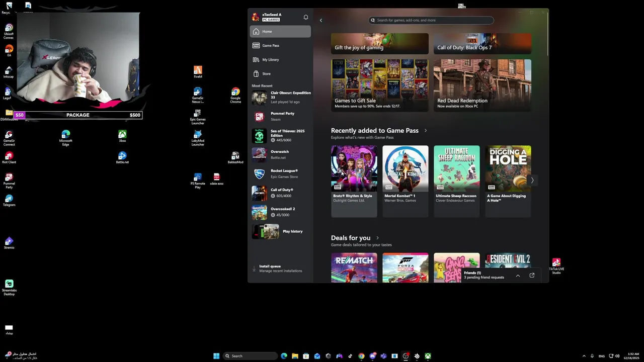
Task: Open the Recently added to Game Pass section
Action: click(x=375, y=130)
